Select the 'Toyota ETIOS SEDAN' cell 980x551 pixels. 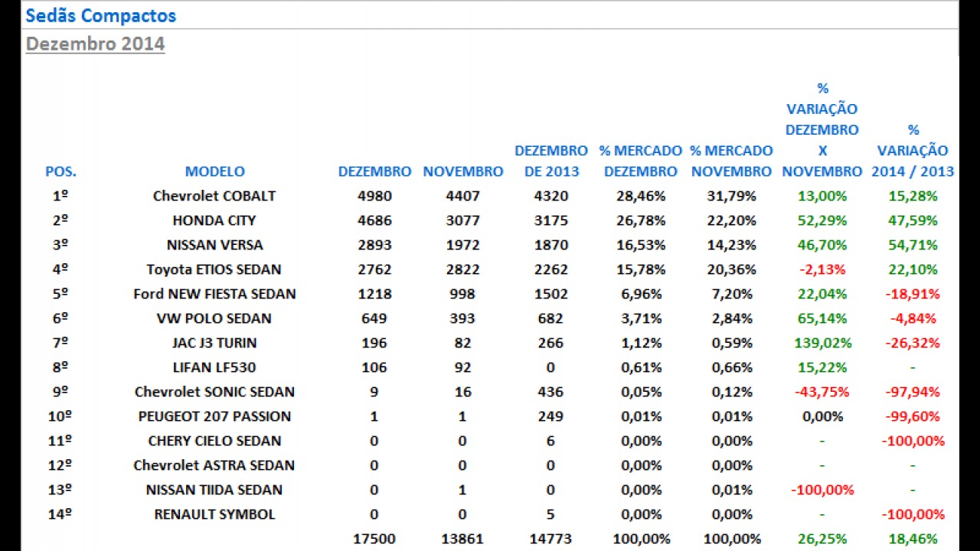tap(214, 269)
